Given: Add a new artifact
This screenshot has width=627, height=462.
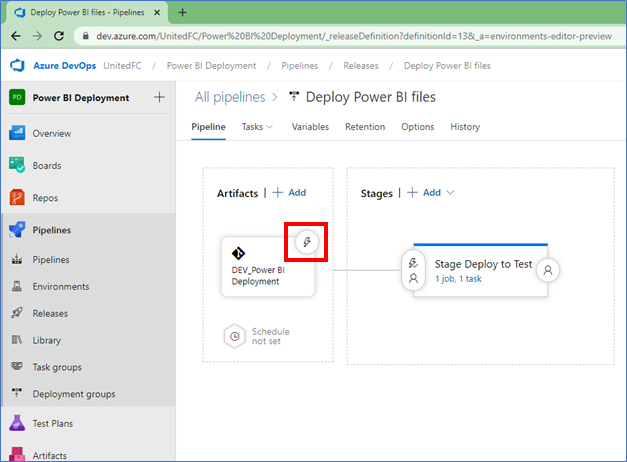Looking at the screenshot, I should (x=290, y=193).
